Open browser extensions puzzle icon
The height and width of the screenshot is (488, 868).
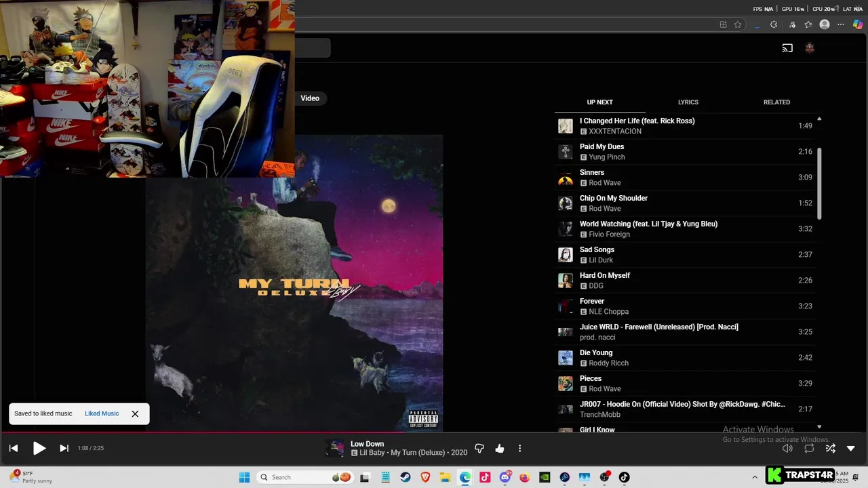774,24
